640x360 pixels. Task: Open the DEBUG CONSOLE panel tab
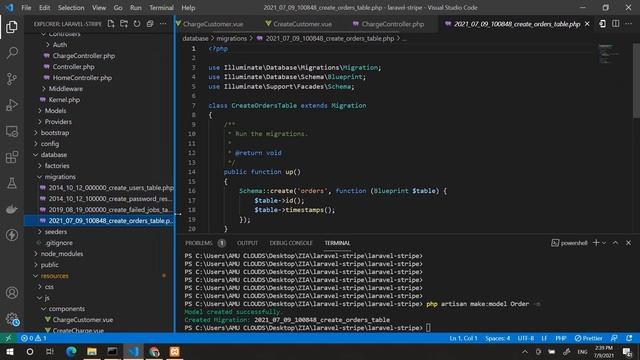click(291, 242)
